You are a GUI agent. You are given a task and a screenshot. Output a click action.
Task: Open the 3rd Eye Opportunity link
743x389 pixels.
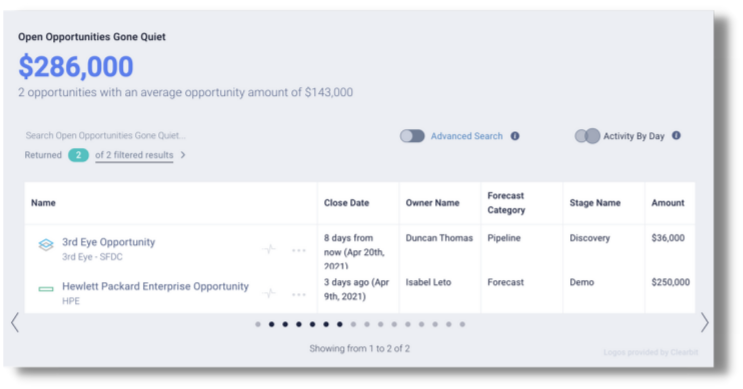tap(109, 242)
